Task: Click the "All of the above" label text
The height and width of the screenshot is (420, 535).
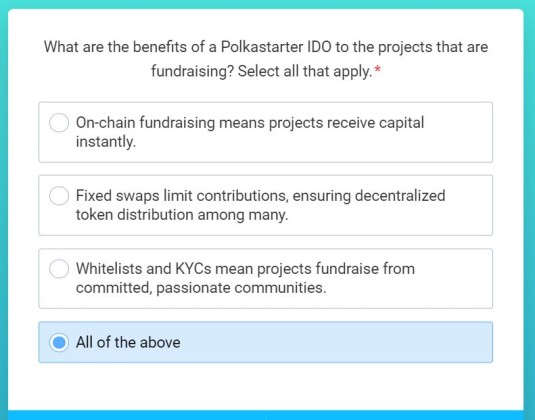Action: (128, 343)
